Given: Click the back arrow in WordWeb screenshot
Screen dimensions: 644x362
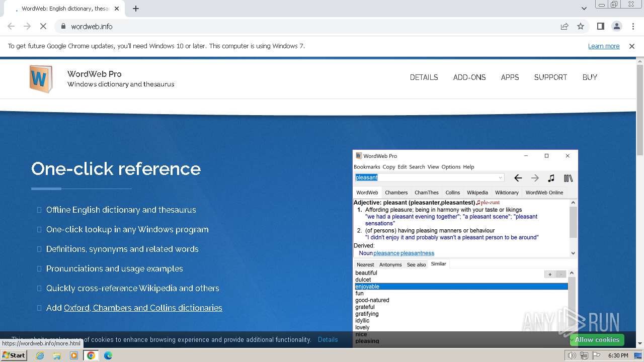Looking at the screenshot, I should [518, 178].
